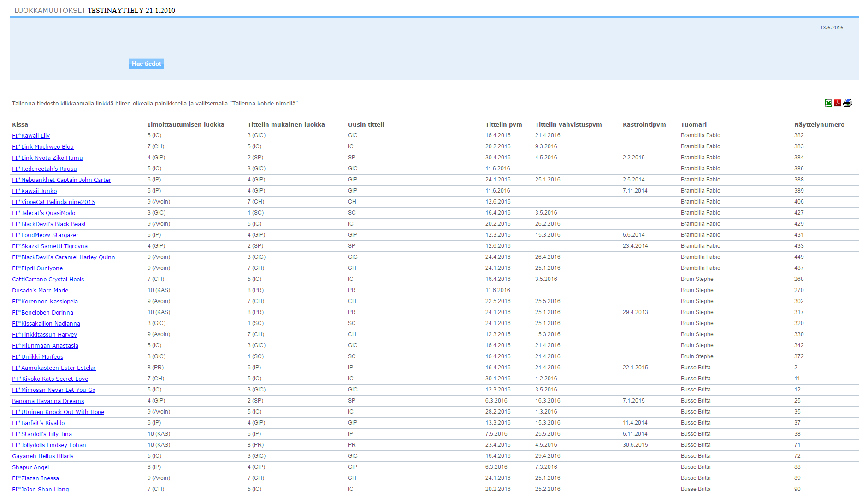Open Dusado's Marc-Marie link
This screenshot has width=868, height=496.
point(40,291)
